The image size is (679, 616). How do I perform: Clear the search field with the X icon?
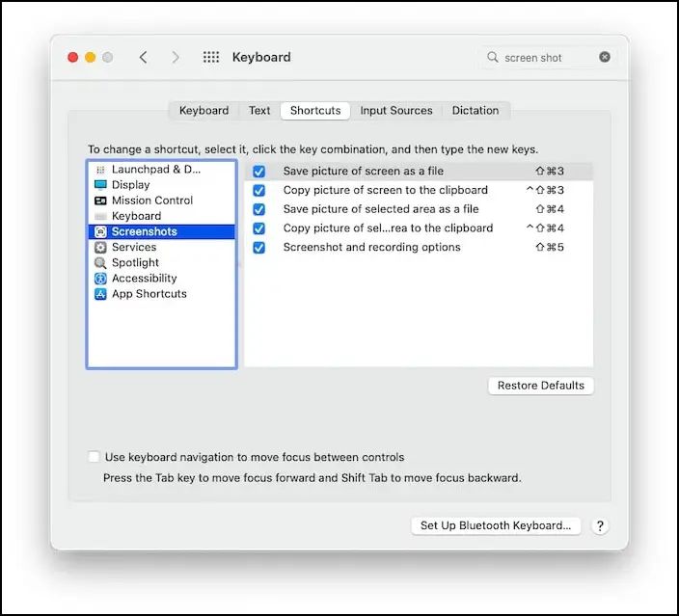(x=605, y=58)
